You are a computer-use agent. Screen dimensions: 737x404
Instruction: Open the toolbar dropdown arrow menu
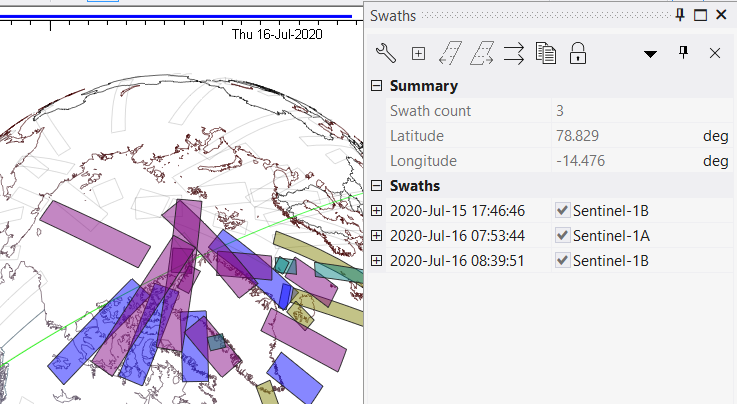650,53
